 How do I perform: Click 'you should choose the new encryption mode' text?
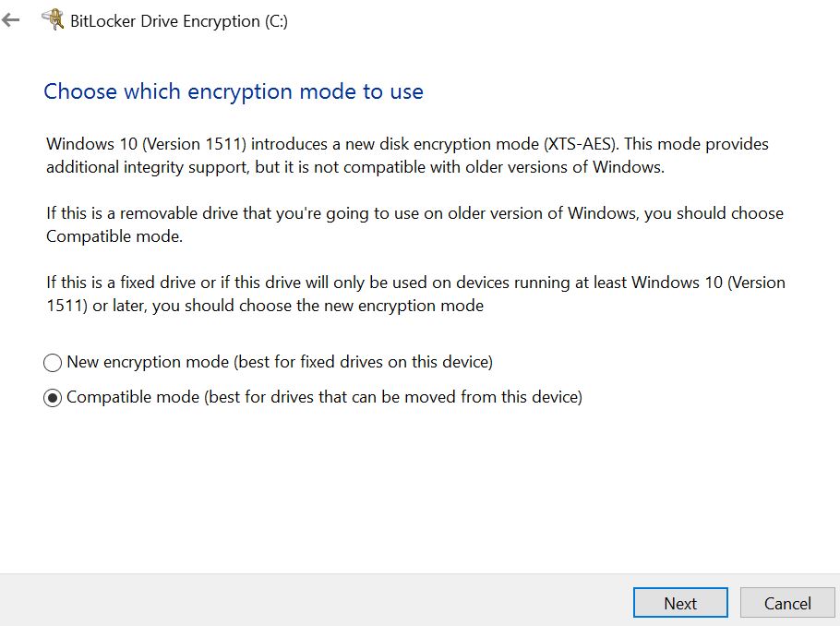(x=318, y=306)
